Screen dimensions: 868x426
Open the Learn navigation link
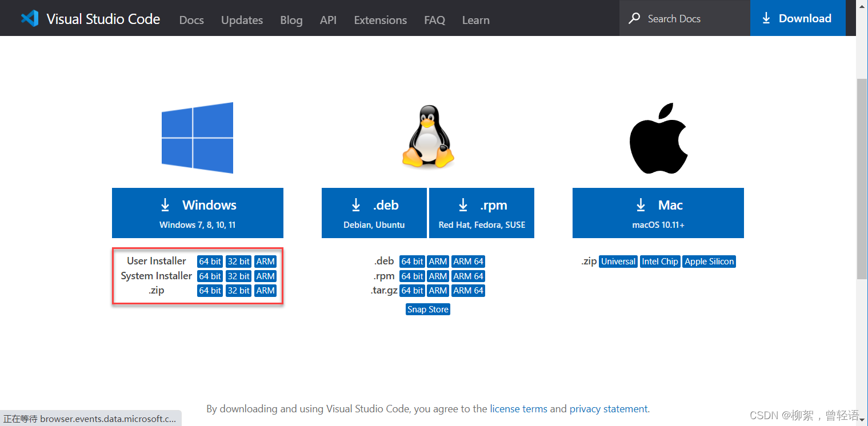coord(476,20)
